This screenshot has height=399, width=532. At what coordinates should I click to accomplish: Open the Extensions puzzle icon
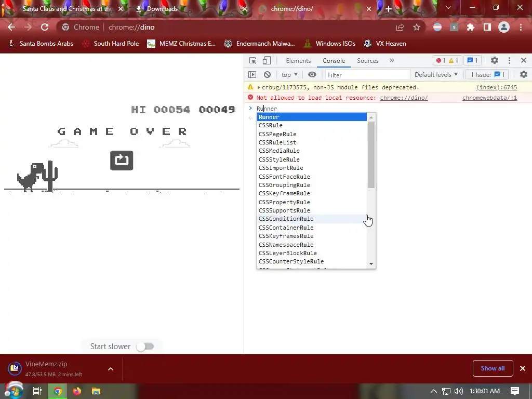(x=471, y=27)
